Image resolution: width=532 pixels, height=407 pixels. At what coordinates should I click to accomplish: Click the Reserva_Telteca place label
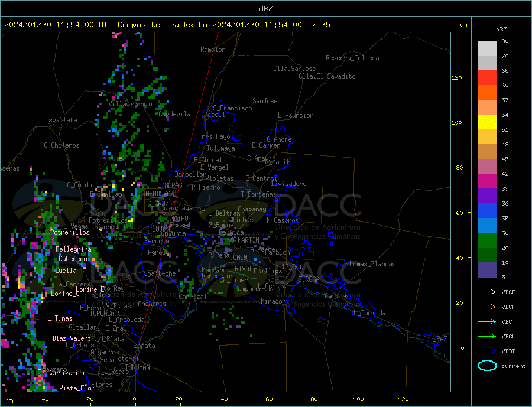[352, 58]
